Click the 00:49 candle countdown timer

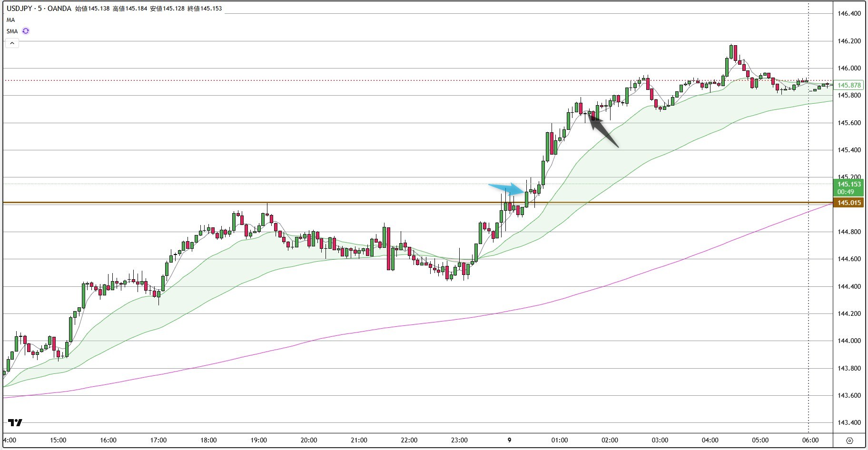846,192
